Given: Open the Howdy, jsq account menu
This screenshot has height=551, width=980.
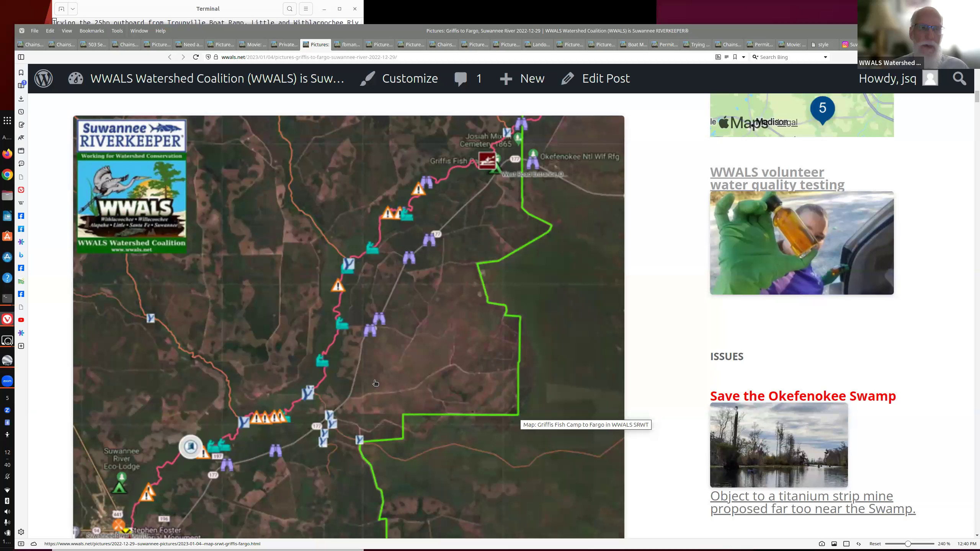Looking at the screenshot, I should click(x=898, y=78).
